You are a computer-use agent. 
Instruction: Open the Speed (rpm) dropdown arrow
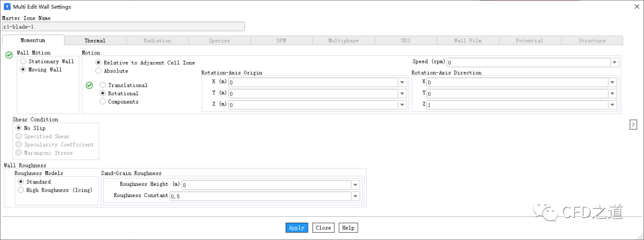pos(614,62)
